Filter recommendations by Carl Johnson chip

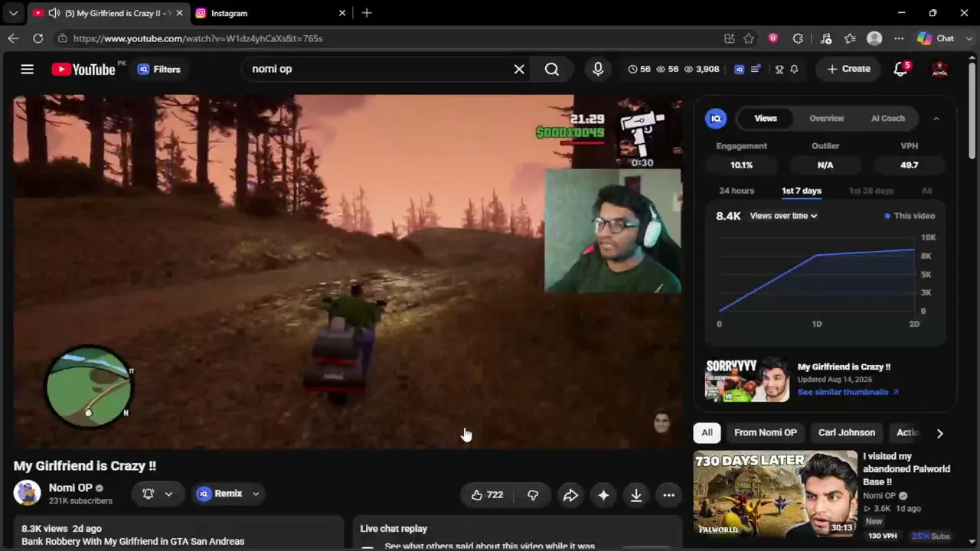click(x=846, y=433)
